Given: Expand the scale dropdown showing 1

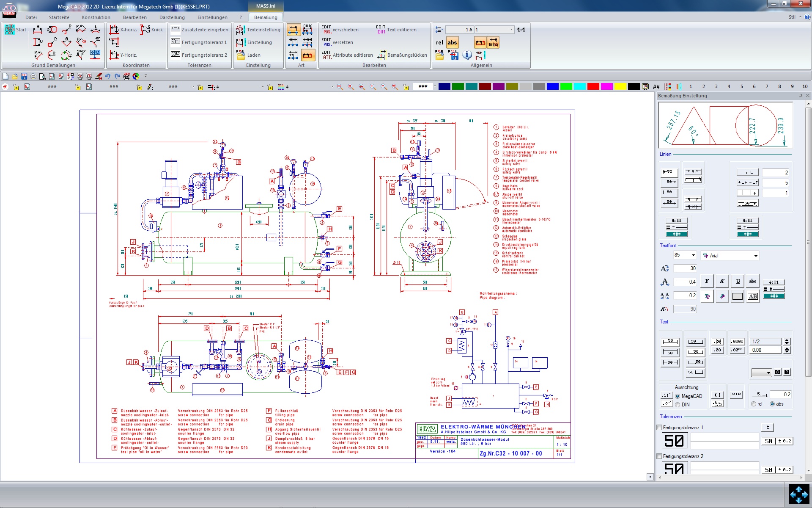Looking at the screenshot, I should pos(511,30).
